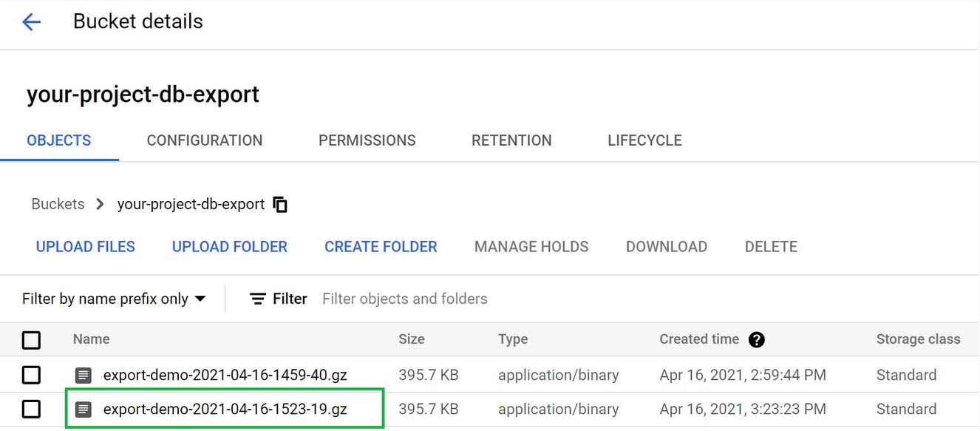980x431 pixels.
Task: Click the UPLOAD FILES button
Action: click(x=86, y=247)
